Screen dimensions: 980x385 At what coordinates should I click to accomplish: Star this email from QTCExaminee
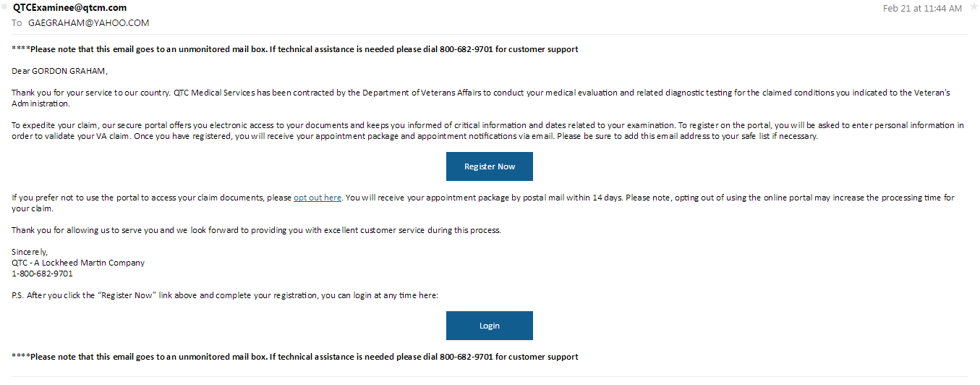tap(973, 7)
